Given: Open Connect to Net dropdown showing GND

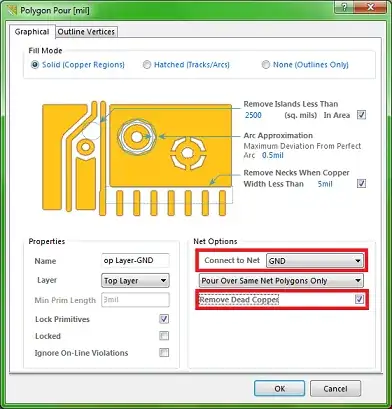Looking at the screenshot, I should [315, 261].
